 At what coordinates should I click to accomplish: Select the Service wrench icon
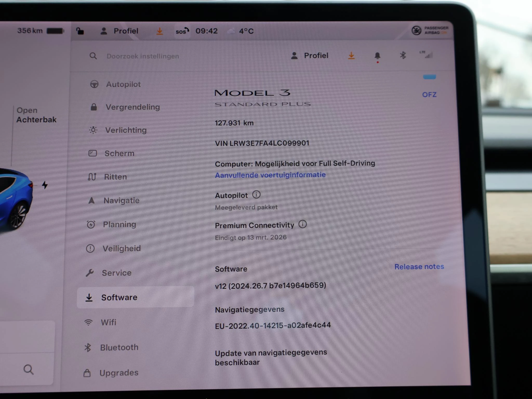90,273
